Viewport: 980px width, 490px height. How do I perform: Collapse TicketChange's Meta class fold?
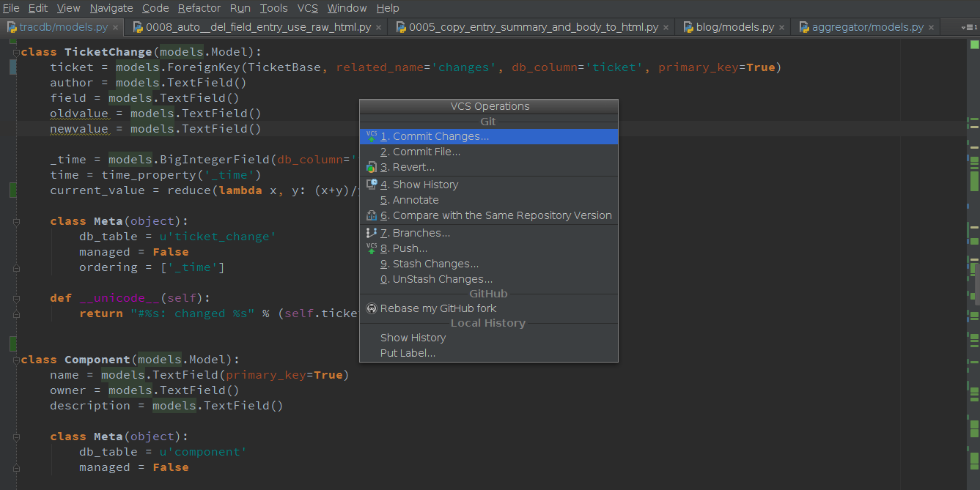15,221
